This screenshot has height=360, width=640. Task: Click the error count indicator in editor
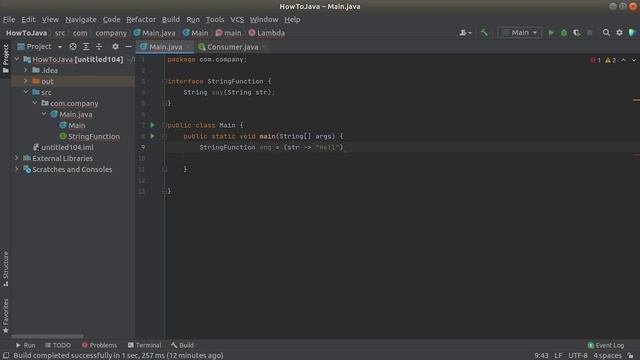596,60
